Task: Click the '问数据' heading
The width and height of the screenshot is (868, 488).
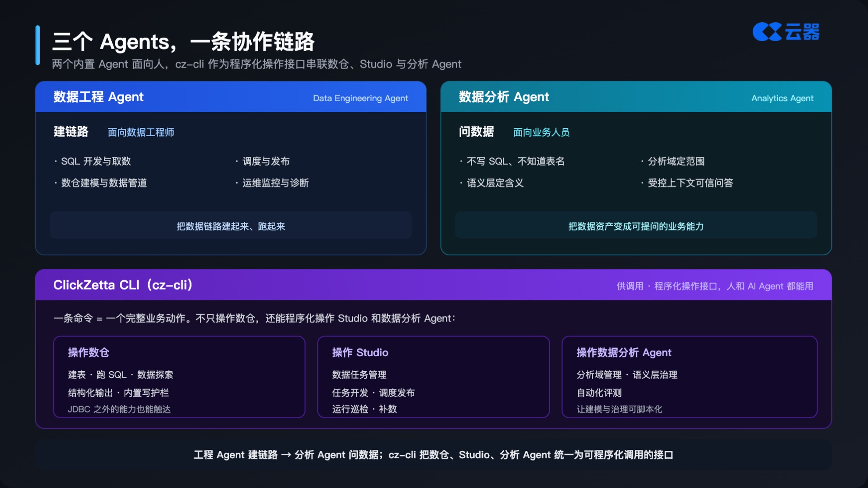Action: (x=476, y=132)
